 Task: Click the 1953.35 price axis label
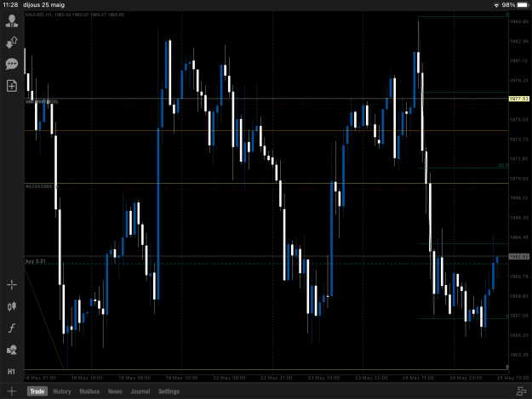tap(518, 355)
